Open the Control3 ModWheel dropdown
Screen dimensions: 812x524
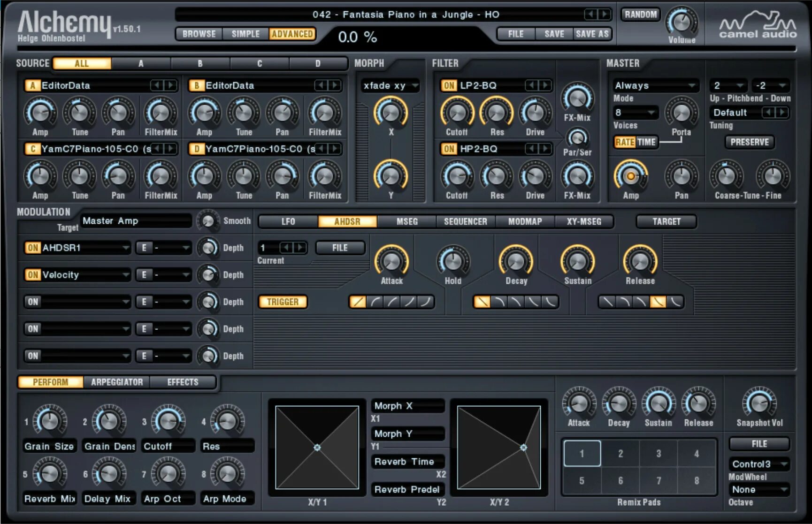tap(758, 464)
